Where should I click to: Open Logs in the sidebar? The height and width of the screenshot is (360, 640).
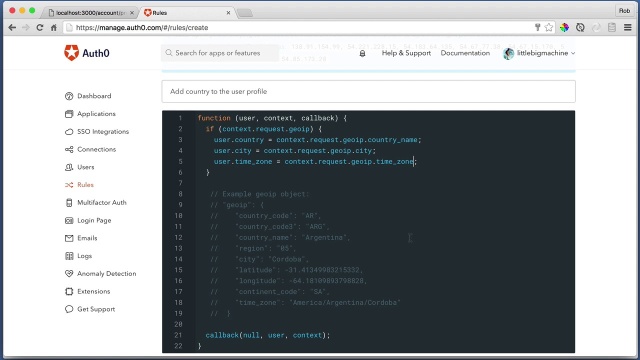click(84, 256)
